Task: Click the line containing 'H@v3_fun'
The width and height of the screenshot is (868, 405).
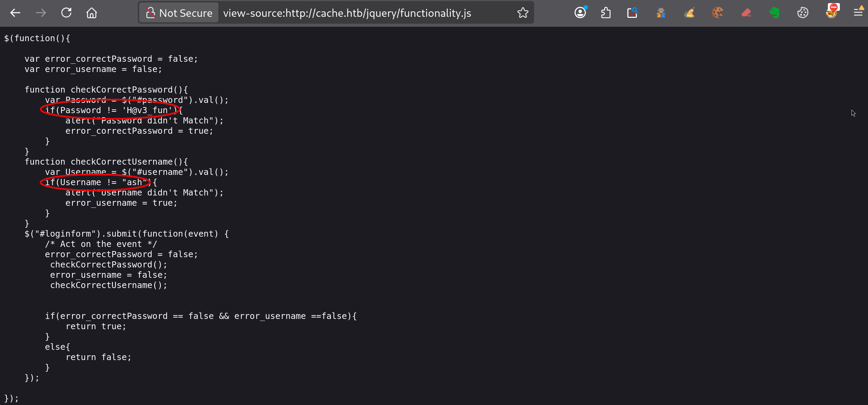Action: coord(114,110)
